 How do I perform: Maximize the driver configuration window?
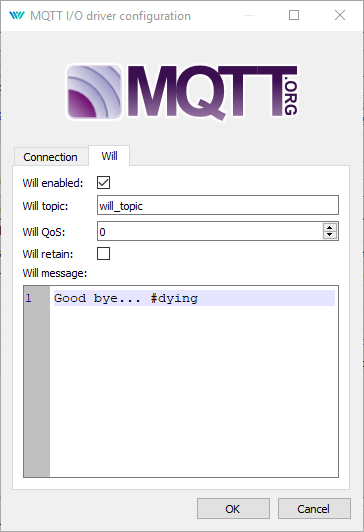[x=294, y=15]
